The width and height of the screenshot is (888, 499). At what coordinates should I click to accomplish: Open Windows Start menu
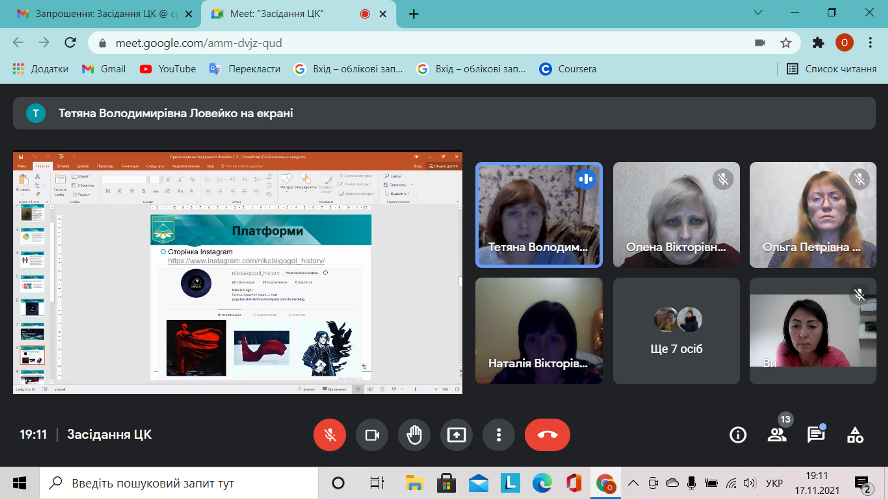click(x=19, y=483)
